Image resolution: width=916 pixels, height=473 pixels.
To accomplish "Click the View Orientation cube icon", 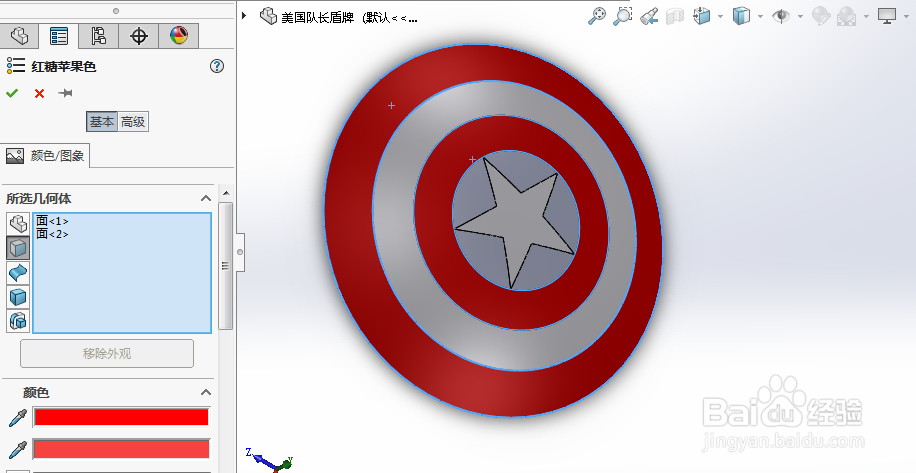I will [702, 16].
